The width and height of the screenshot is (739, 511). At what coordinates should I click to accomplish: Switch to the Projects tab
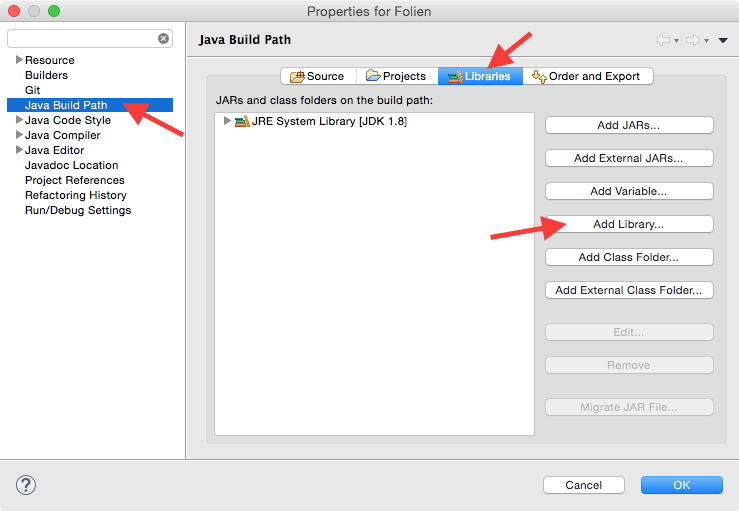coord(396,76)
